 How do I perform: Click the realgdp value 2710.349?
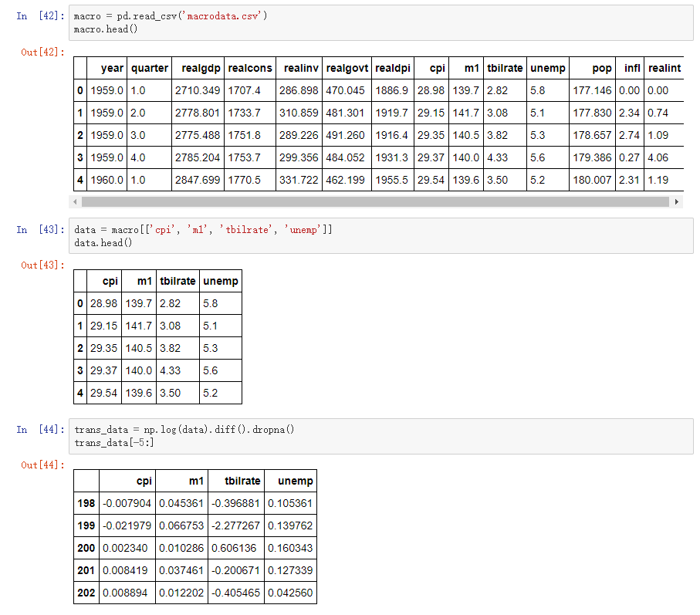pos(198,90)
